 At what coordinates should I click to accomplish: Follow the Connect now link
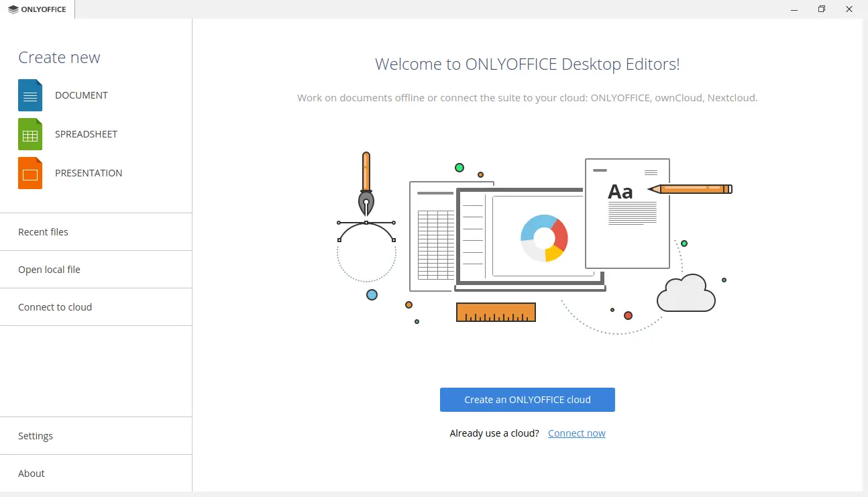point(577,433)
